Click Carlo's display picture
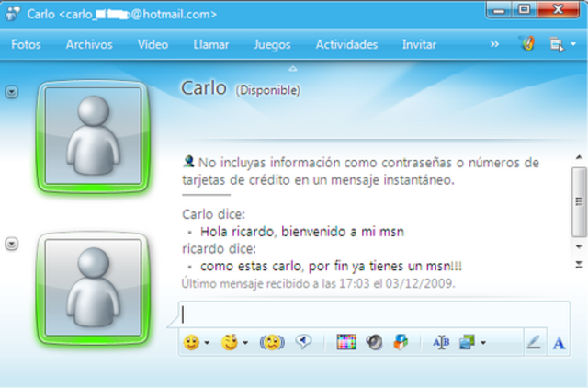 coord(94,136)
